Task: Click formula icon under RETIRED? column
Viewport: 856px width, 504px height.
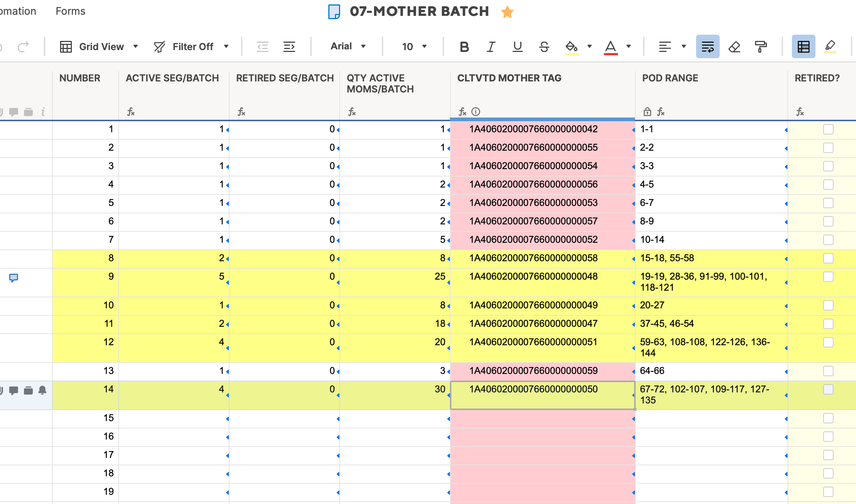Action: (800, 112)
